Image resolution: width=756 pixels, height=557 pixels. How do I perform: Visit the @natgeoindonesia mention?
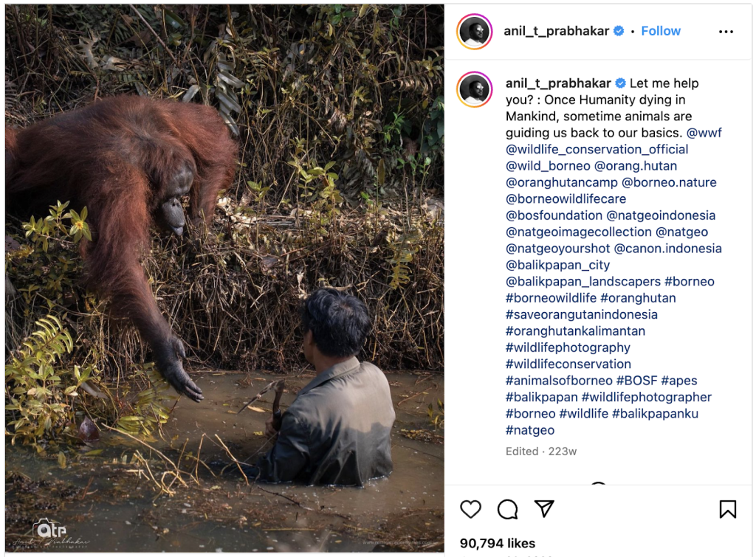pyautogui.click(x=661, y=215)
